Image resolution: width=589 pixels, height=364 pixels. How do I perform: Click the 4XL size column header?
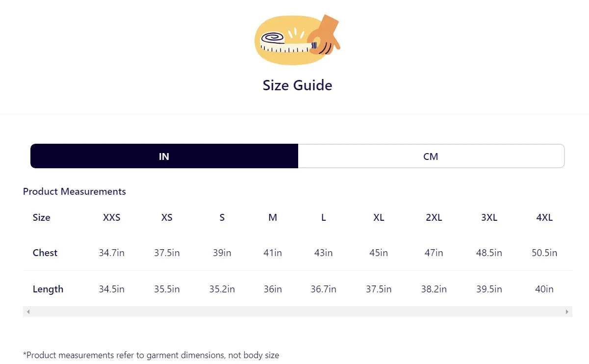pyautogui.click(x=544, y=217)
